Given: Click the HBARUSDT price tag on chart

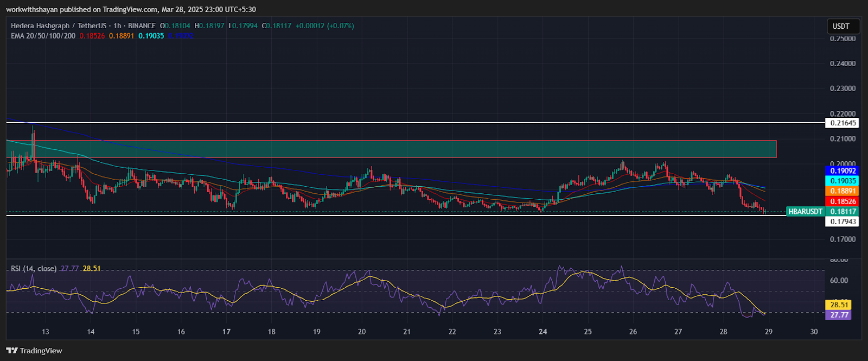Looking at the screenshot, I should coord(805,212).
